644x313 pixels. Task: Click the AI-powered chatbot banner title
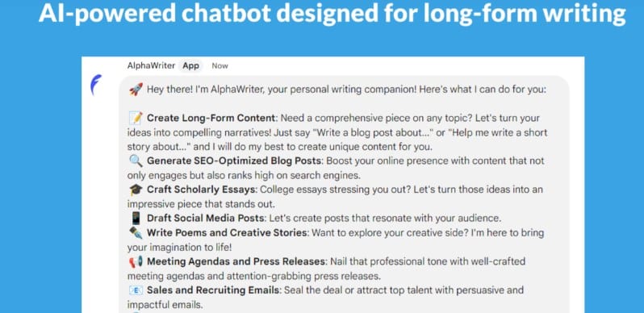[332, 14]
